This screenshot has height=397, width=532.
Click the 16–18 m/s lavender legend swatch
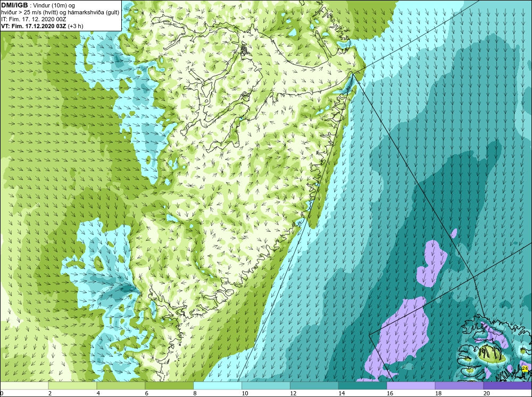pos(411,386)
